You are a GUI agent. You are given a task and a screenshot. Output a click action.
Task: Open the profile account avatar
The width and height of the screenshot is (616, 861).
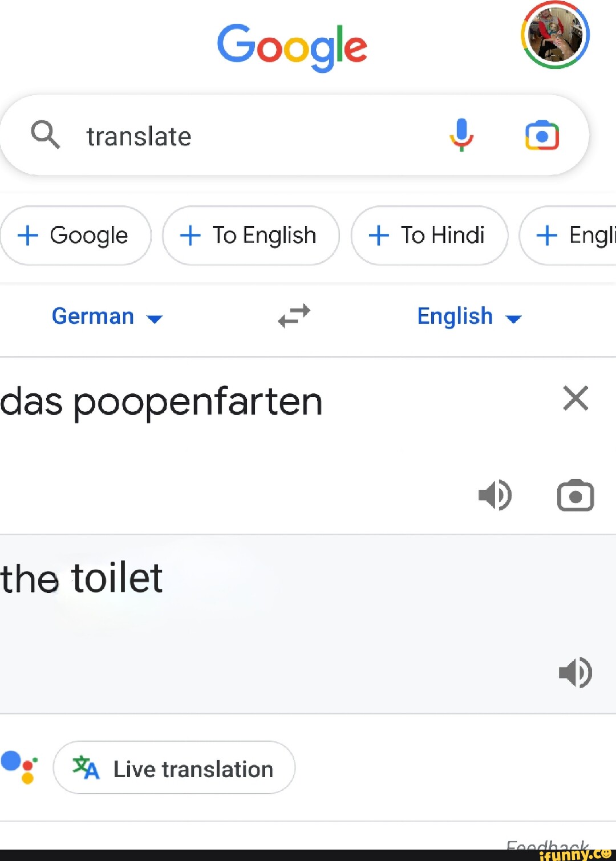coord(554,35)
